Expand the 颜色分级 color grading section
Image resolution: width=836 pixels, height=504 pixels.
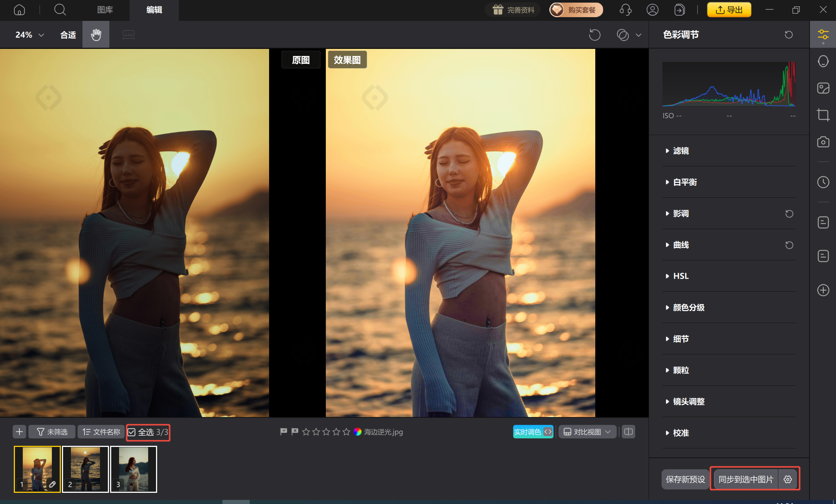click(x=729, y=307)
